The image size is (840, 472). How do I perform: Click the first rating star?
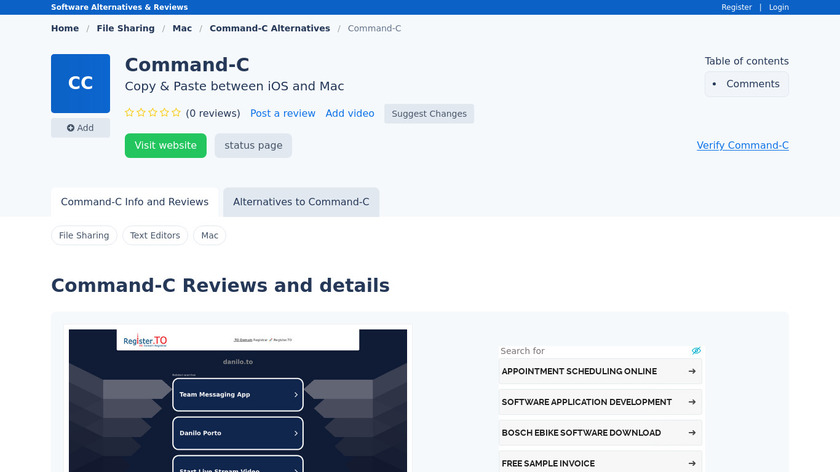(x=129, y=113)
